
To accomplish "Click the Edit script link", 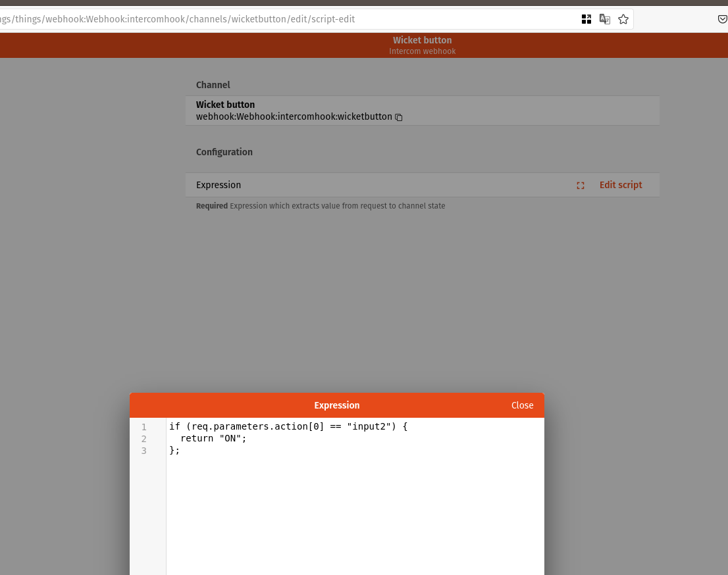I will (x=620, y=185).
